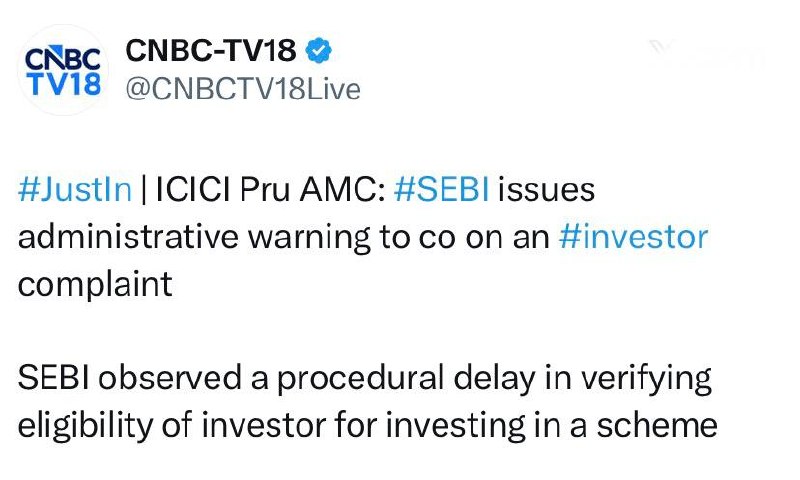Click "SEBI observed a procedural delay" line
This screenshot has height=480, width=800.
[277, 378]
